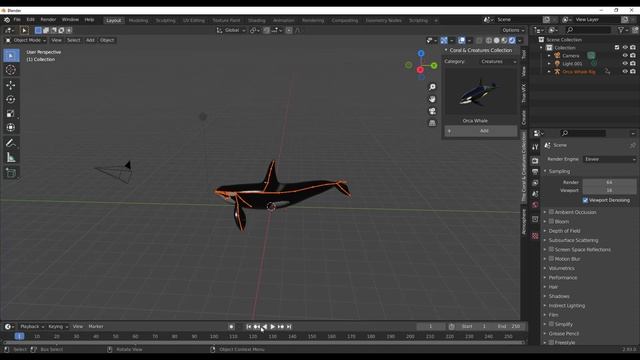Viewport: 640px width, 360px height.
Task: Hide the Camera with its eye icon
Action: click(x=625, y=56)
